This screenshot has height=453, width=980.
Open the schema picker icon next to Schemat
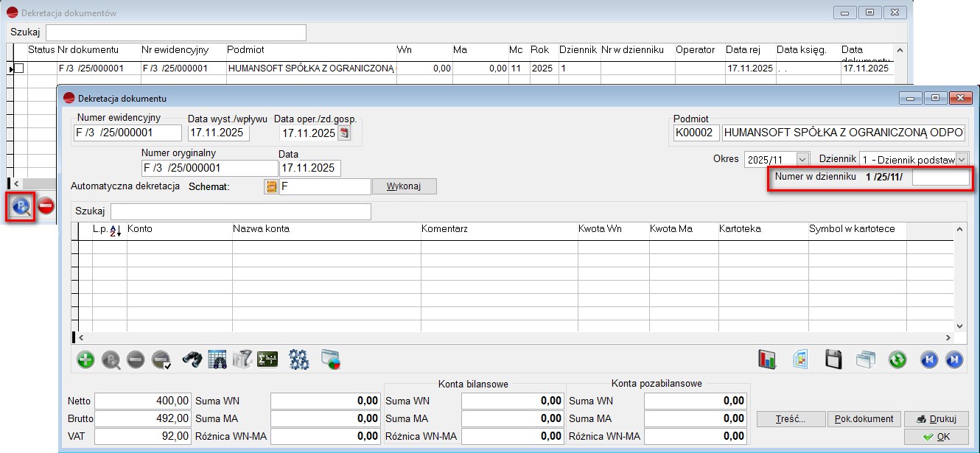(271, 187)
